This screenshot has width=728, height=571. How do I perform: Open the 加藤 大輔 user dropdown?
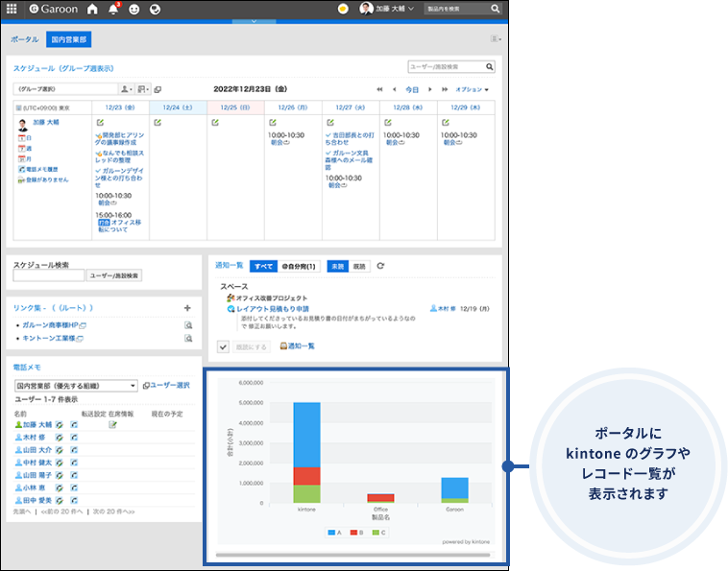387,9
